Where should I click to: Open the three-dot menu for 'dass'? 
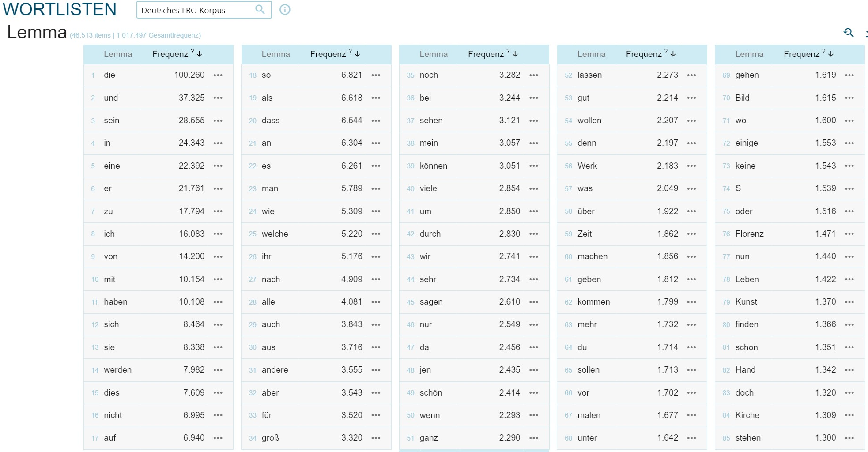pyautogui.click(x=376, y=121)
